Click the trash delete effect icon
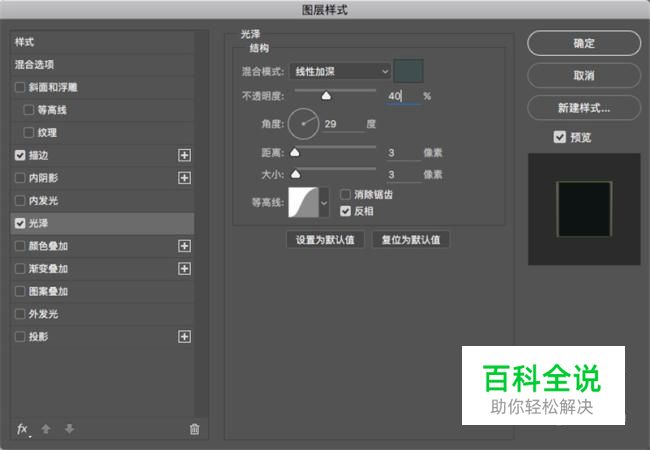Screen dimensions: 650x450 click(x=194, y=429)
